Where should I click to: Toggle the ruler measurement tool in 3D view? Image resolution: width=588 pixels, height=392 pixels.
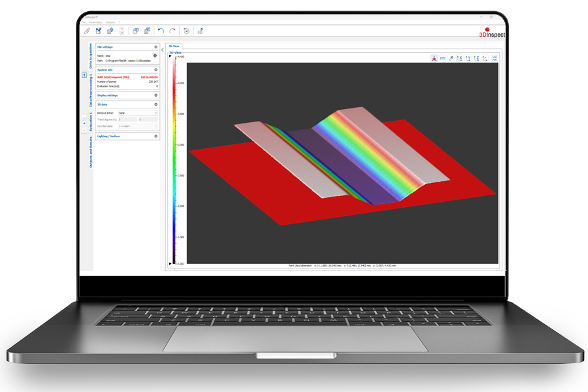click(x=442, y=59)
